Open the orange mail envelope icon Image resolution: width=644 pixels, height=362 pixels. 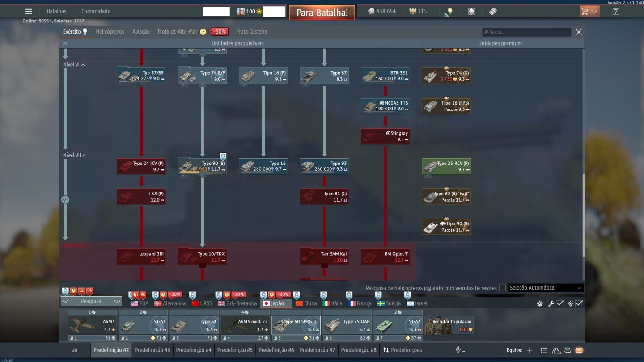click(579, 350)
